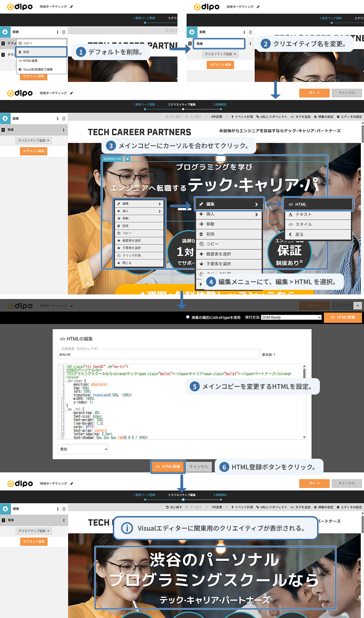Click URLにリダイレクト in the toolbar showing 1件変更
This screenshot has height=618, width=364.
pos(271,507)
